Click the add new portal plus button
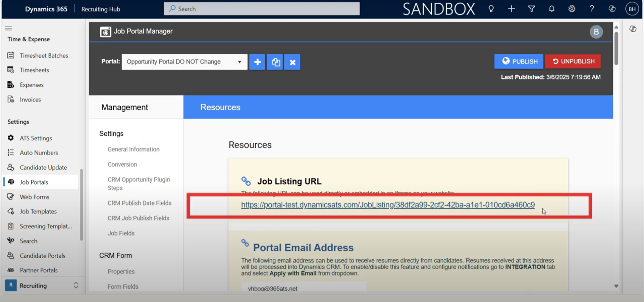644x302 pixels. tap(257, 62)
